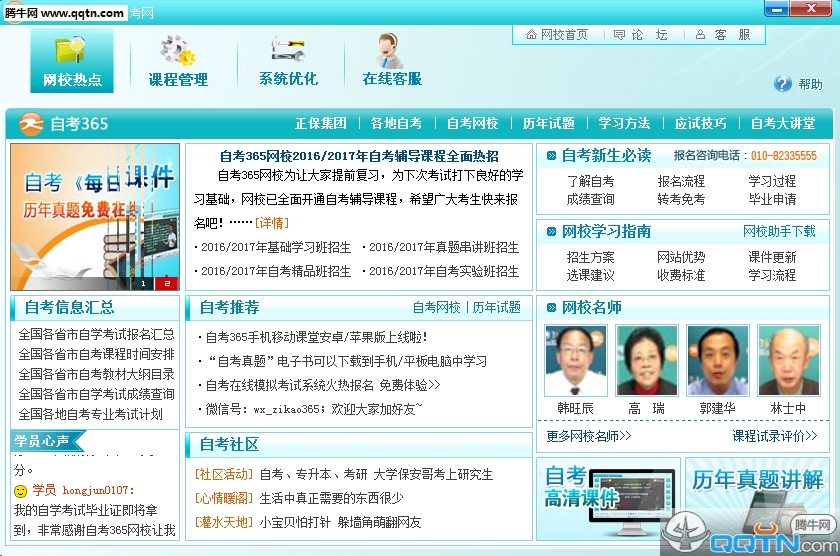Viewport: 840px width, 556px height.
Task: Open 全国各地自考专业考试计划
Action: click(91, 414)
